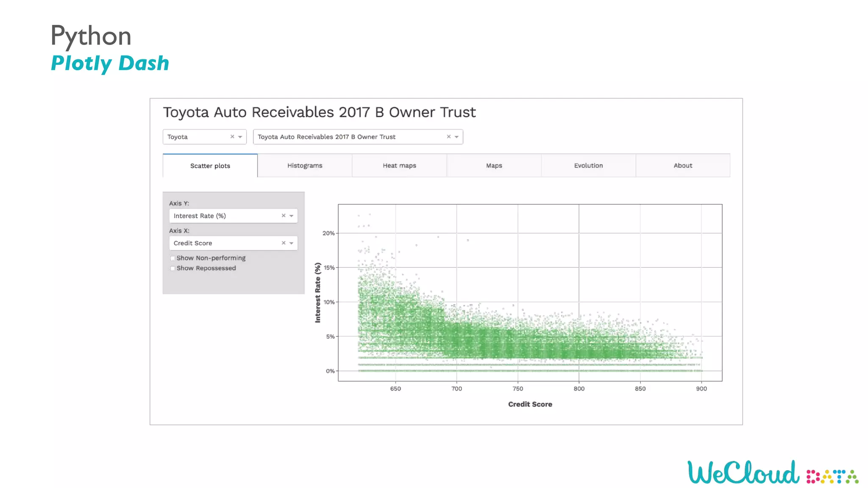Viewport: 868px width, 488px height.
Task: Click the 0% y-axis tick label
Action: point(330,371)
